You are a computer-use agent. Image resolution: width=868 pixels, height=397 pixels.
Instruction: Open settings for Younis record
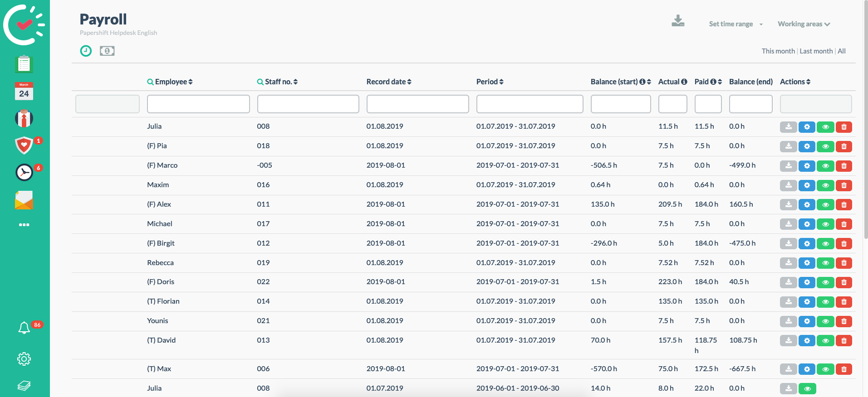[x=807, y=321]
